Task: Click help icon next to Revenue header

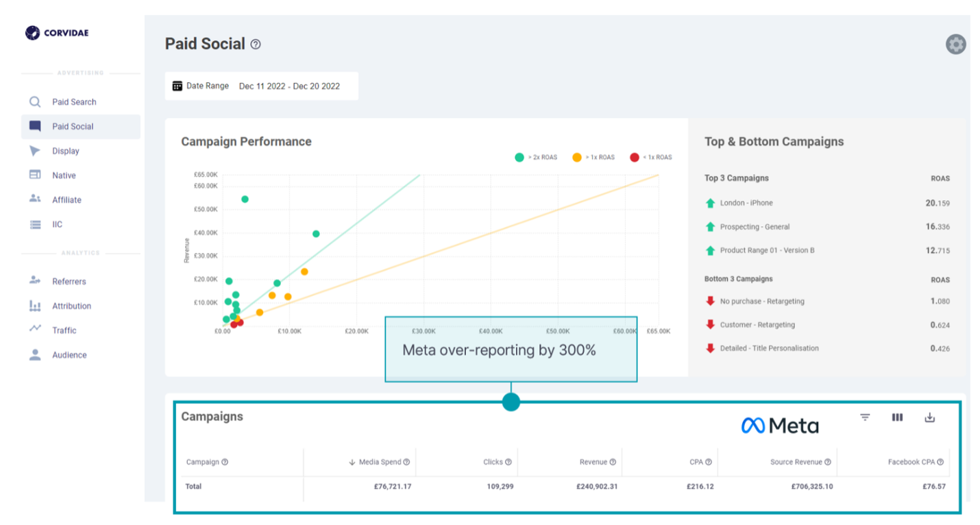Action: pyautogui.click(x=613, y=462)
